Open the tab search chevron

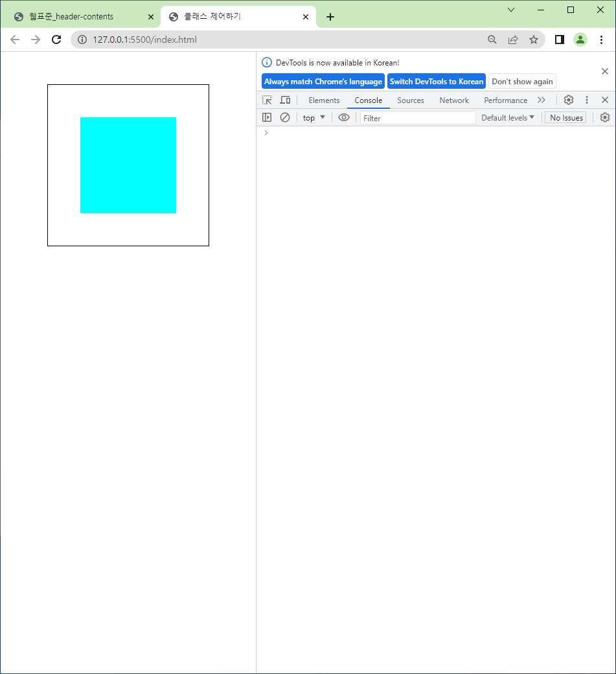pyautogui.click(x=511, y=10)
